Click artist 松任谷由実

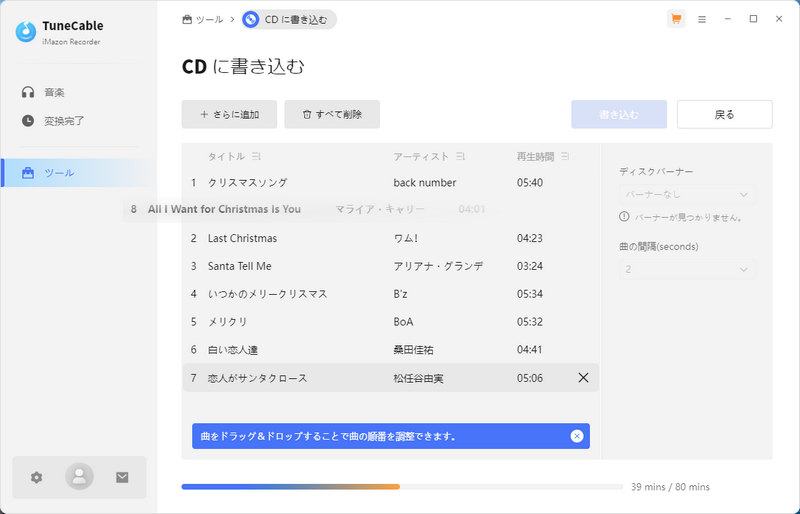pos(418,378)
